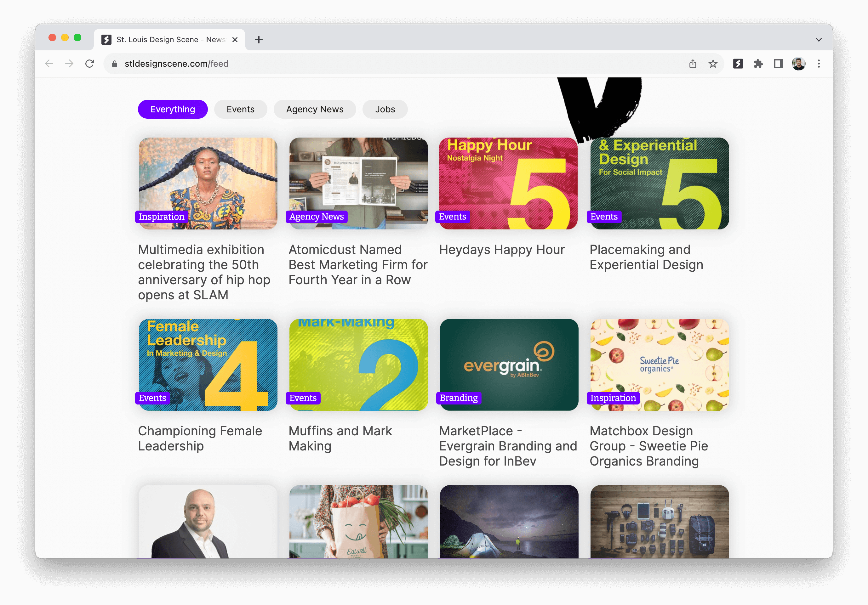Filter the feed by Agency News
Screen dimensions: 868x605
tap(315, 109)
